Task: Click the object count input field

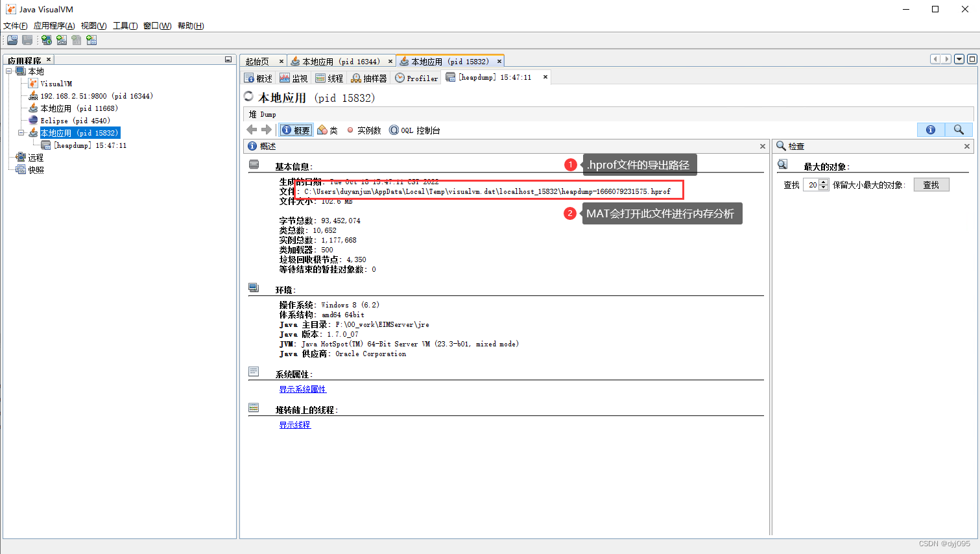Action: (811, 185)
